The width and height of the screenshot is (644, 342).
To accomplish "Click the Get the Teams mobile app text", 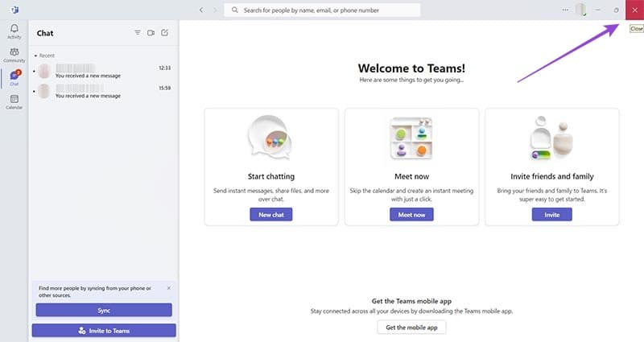I will coord(411,301).
